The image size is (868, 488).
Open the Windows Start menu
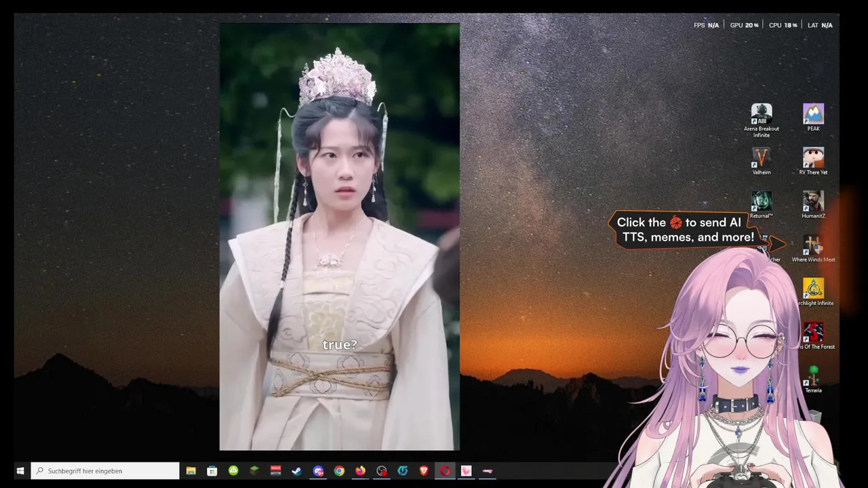click(20, 470)
